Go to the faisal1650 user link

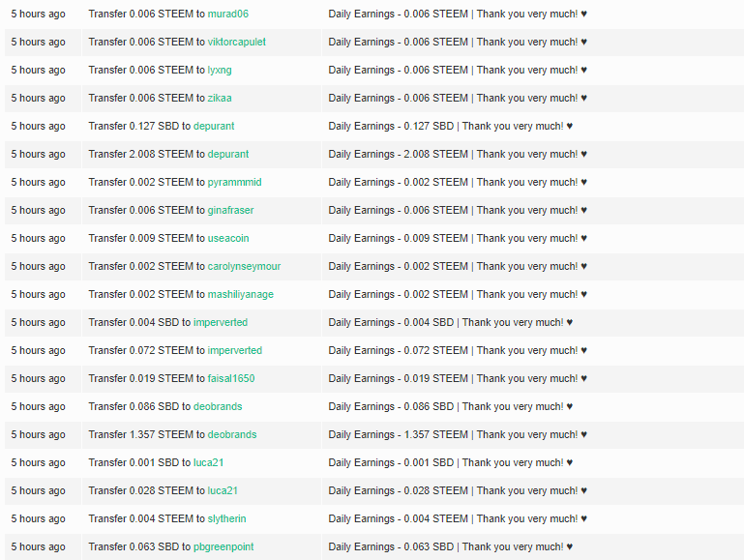(230, 378)
